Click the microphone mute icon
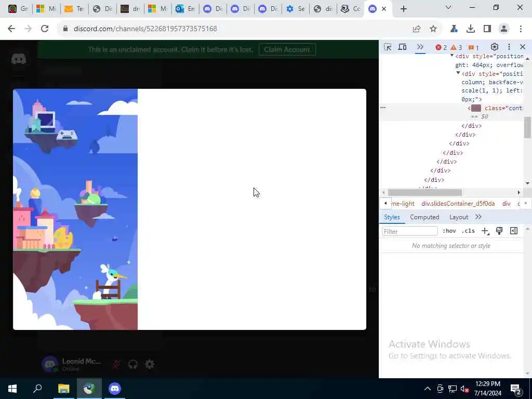 tap(116, 364)
